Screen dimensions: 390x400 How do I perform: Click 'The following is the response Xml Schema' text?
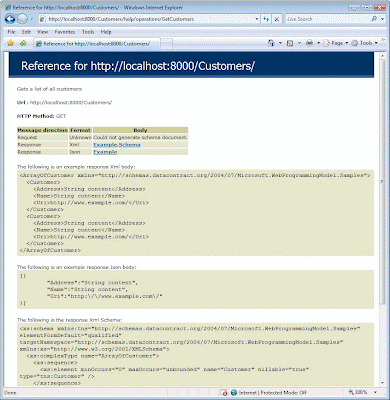coord(69,320)
